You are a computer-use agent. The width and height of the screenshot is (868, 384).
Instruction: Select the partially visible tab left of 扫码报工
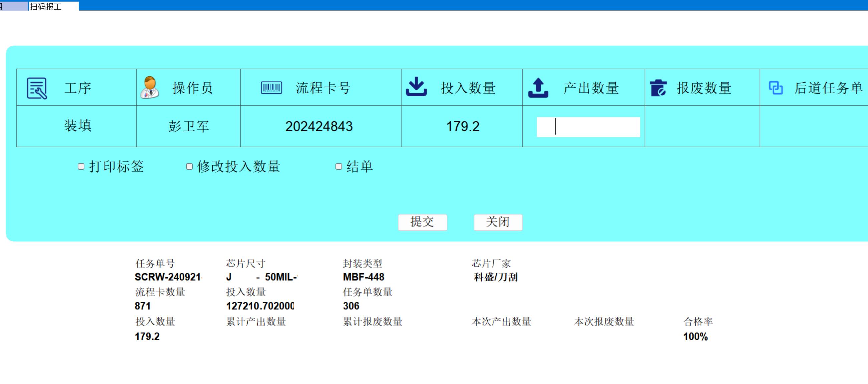coord(13,6)
